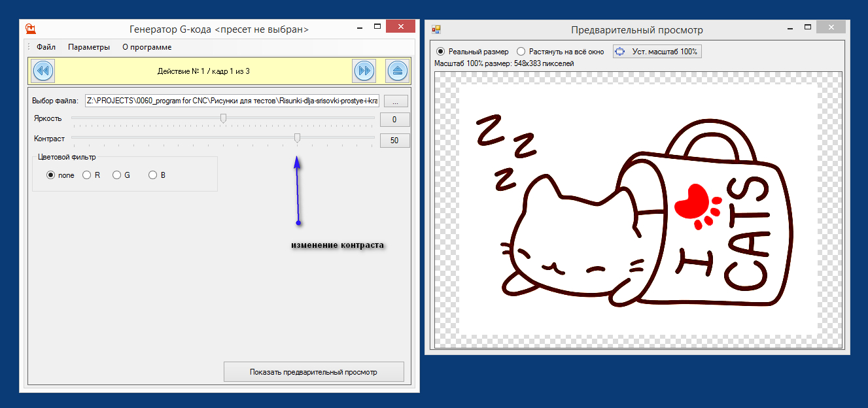868x408 pixels.
Task: Open the Файл menu
Action: [46, 47]
